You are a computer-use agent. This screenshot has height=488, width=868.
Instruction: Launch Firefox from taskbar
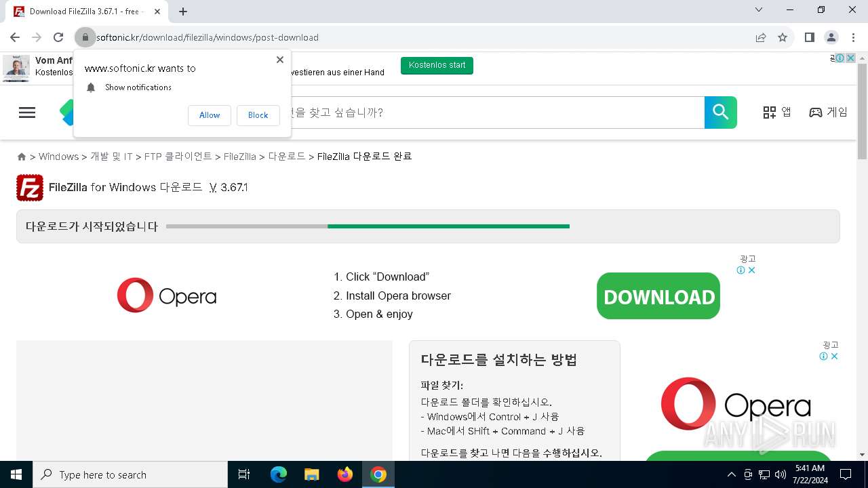pos(345,474)
